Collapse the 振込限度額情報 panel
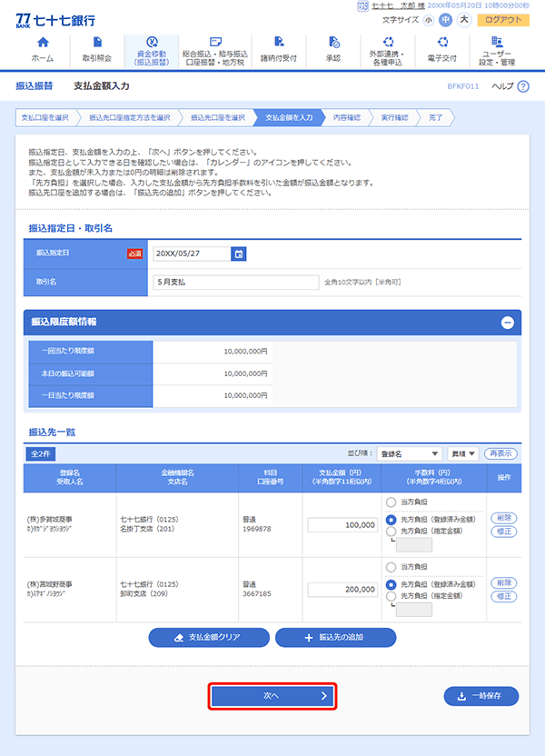 point(507,322)
